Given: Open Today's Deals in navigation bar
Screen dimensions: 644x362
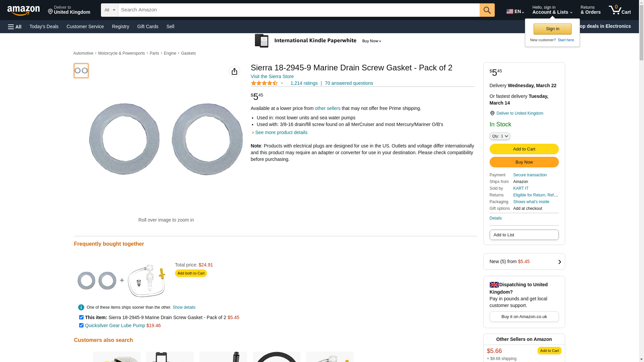Looking at the screenshot, I should pos(44,26).
